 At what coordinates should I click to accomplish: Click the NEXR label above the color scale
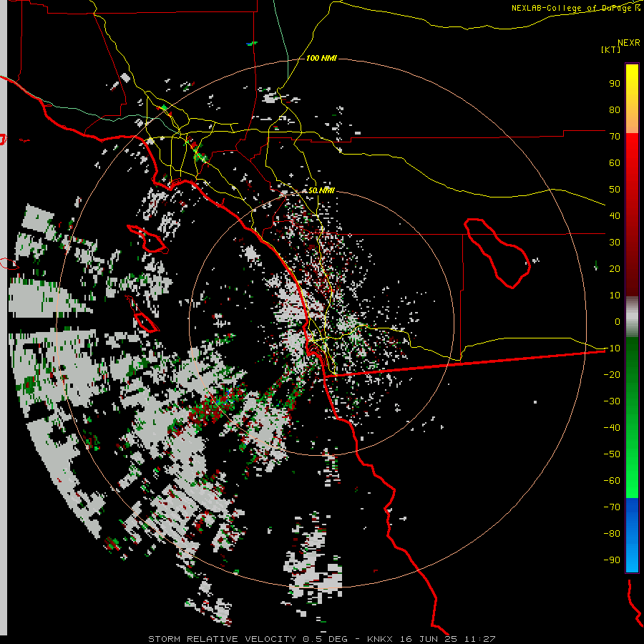pos(629,43)
